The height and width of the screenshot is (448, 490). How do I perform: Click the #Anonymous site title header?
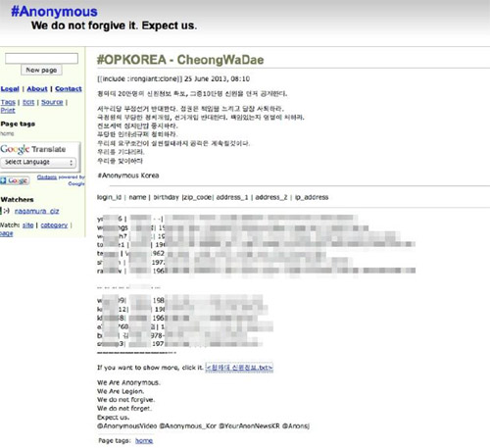[x=54, y=12]
